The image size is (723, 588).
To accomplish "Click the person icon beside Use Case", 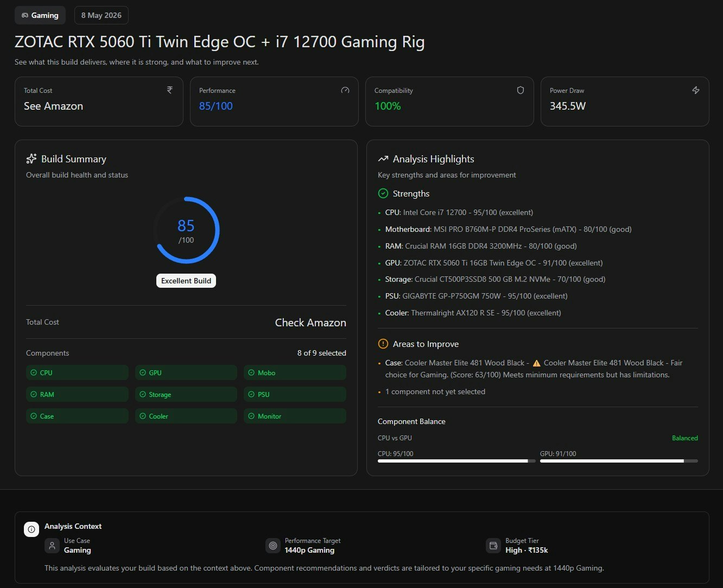I will [52, 546].
